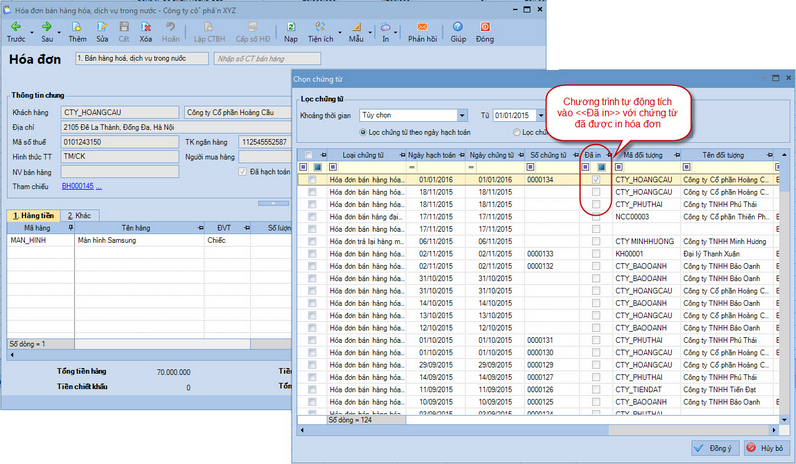Image resolution: width=796 pixels, height=464 pixels.
Task: Send feedback via Phản hồi icon
Action: pyautogui.click(x=422, y=27)
